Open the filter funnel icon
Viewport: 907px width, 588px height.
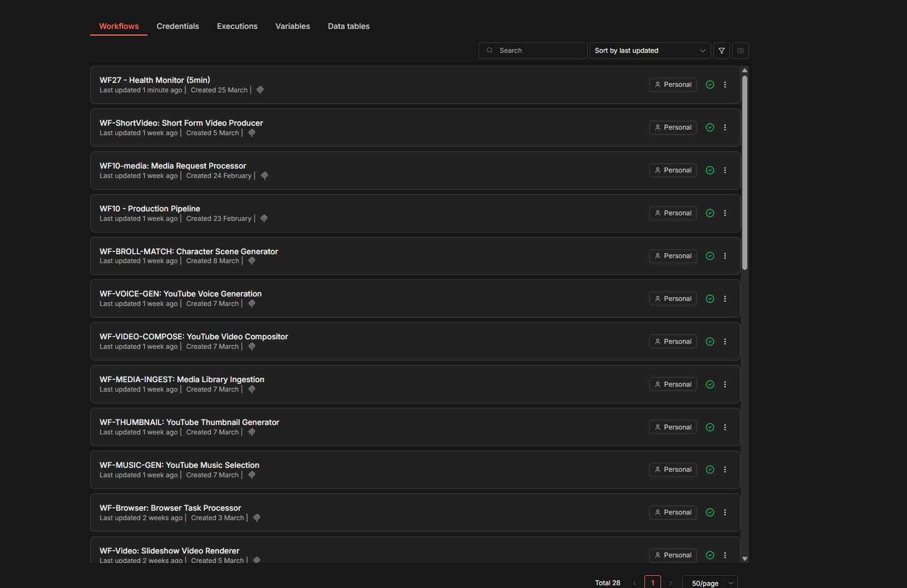tap(721, 51)
